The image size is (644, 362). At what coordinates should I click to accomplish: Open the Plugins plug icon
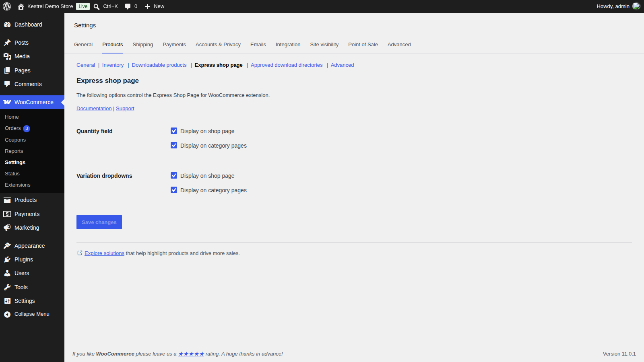pos(7,259)
